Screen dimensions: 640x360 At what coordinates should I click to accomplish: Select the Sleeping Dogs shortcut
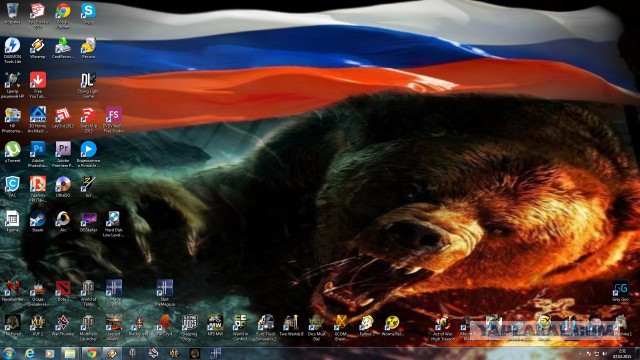pyautogui.click(x=189, y=327)
